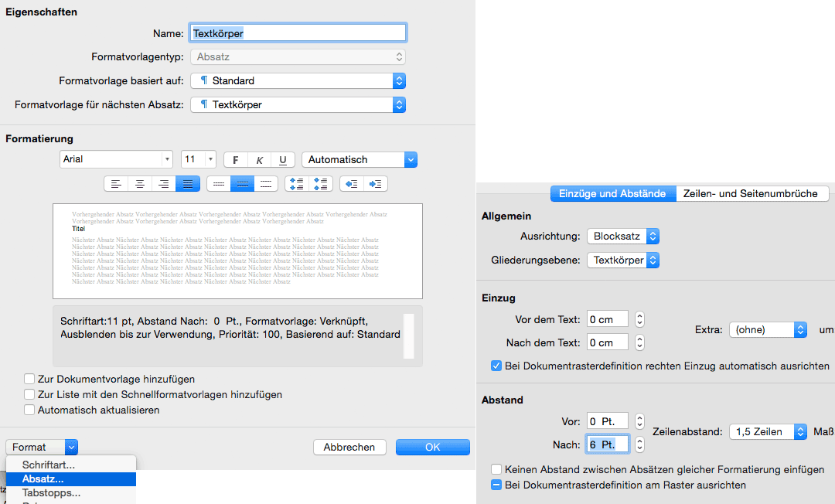Screen dimensions: 835x504
Task: Click the bold (F) formatting button
Action: tap(236, 160)
